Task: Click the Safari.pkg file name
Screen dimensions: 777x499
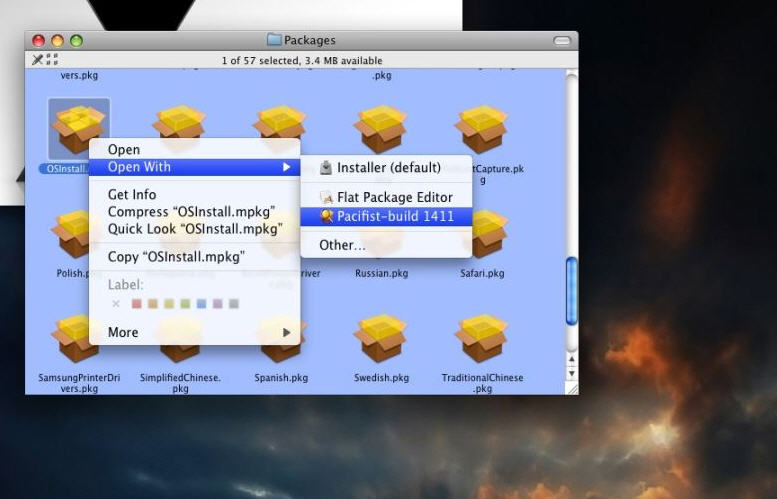Action: click(482, 273)
